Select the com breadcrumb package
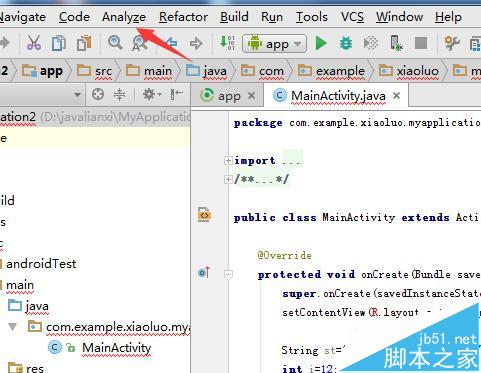Viewport: 481px width, 373px height. click(x=263, y=71)
